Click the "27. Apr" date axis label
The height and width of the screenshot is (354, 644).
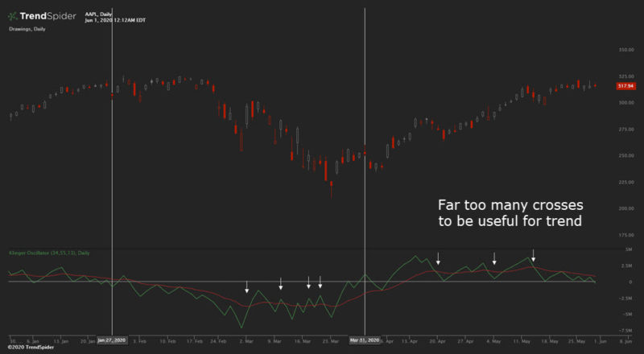466,341
